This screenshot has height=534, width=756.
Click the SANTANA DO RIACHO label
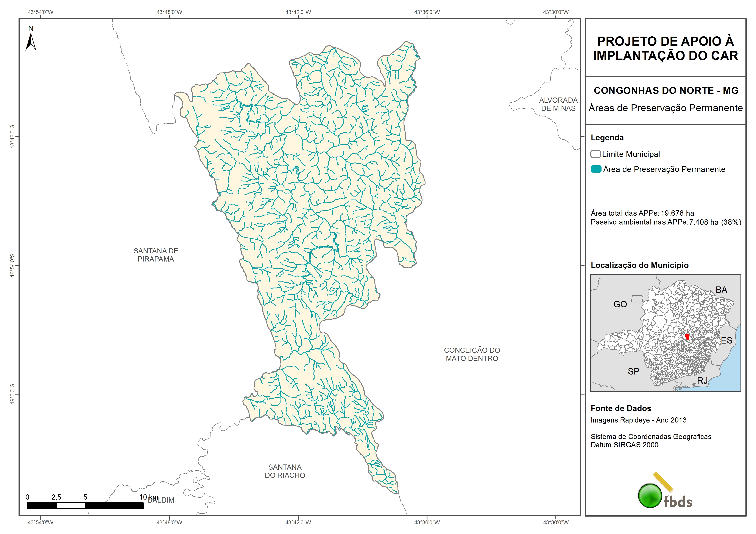click(285, 471)
